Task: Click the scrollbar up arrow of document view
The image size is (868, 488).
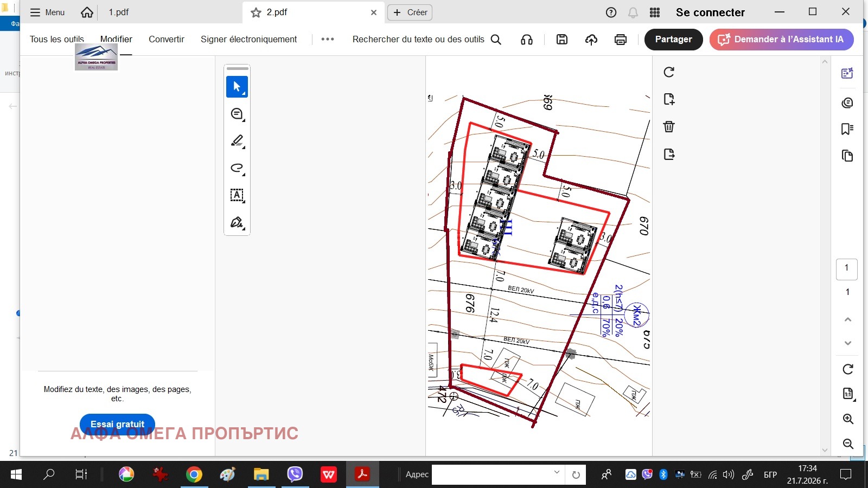Action: coord(825,62)
